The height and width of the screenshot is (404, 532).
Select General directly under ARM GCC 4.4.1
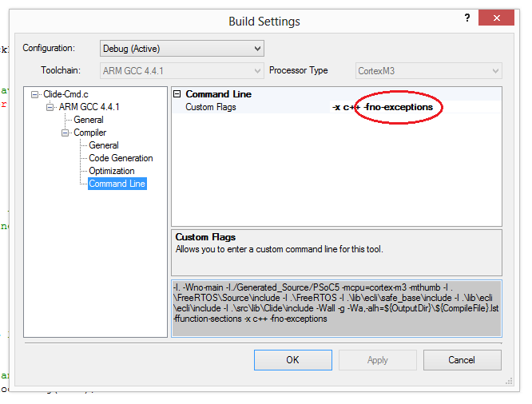[x=88, y=120]
